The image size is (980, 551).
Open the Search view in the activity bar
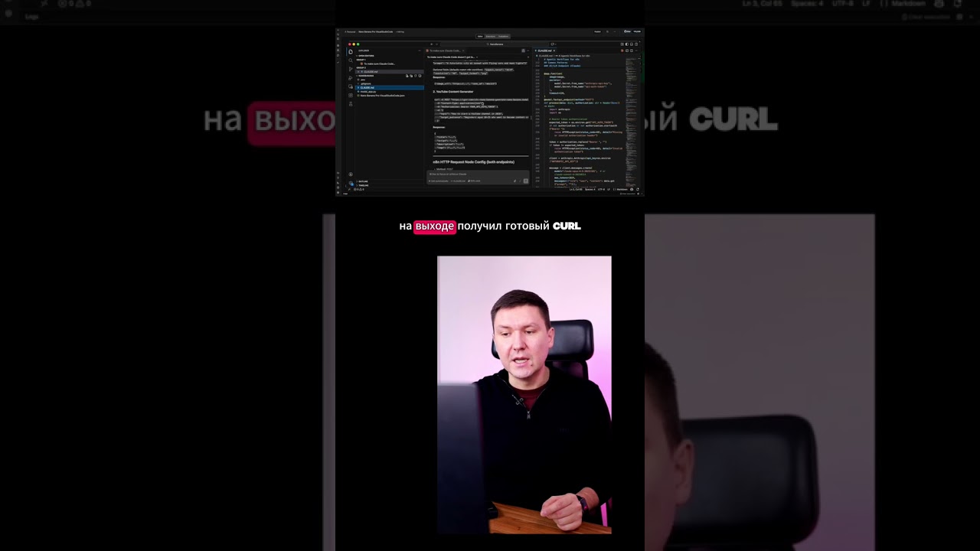point(351,60)
